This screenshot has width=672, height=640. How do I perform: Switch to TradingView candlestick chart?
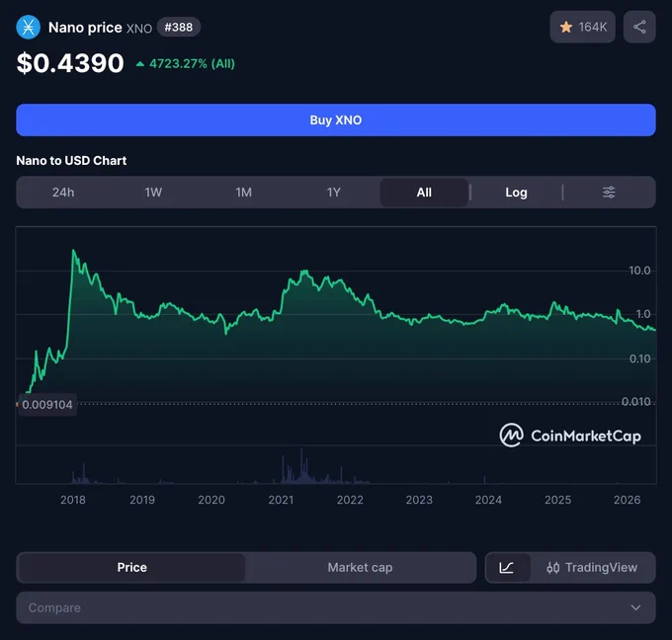coord(592,568)
